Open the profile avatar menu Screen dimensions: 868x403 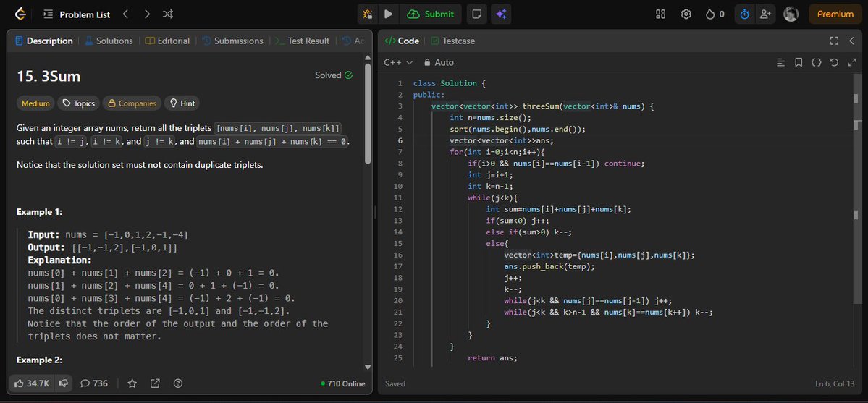click(x=791, y=14)
